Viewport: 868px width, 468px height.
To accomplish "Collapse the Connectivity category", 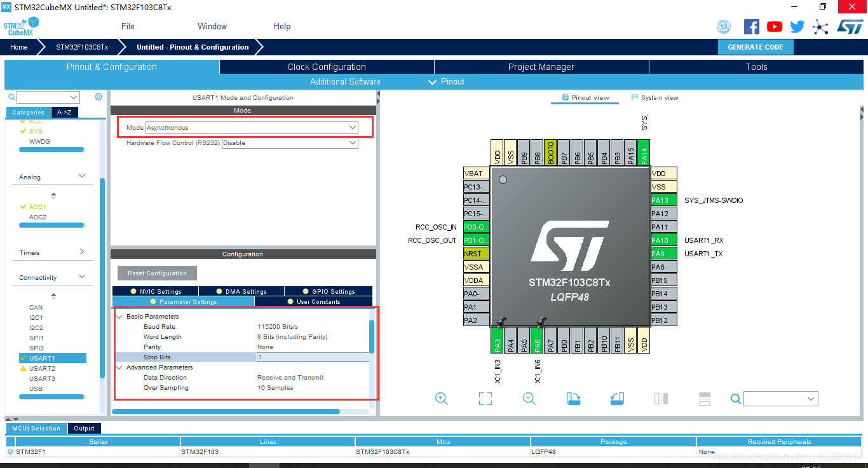I will [x=82, y=277].
